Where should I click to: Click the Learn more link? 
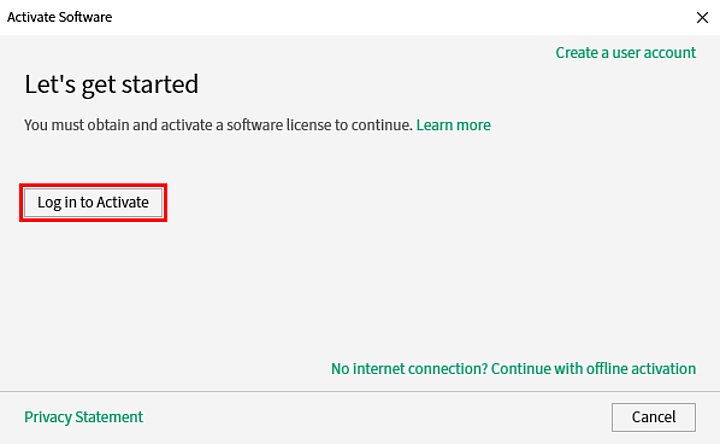453,125
